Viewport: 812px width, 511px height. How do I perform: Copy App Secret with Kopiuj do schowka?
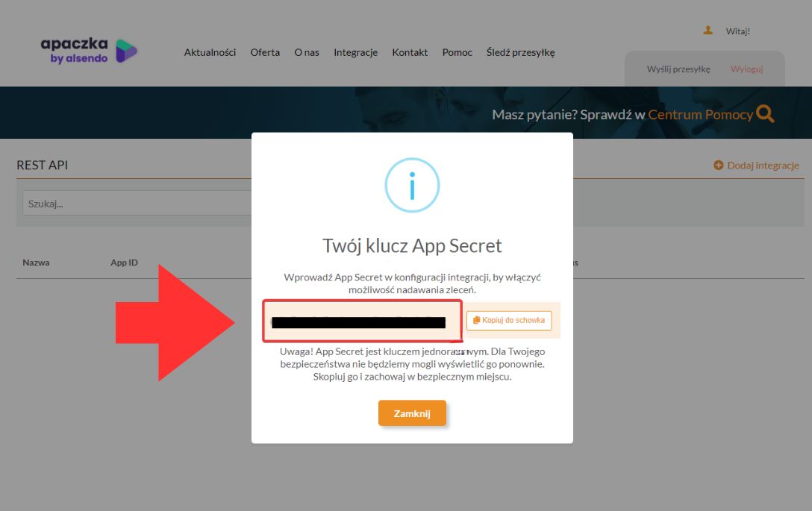[509, 320]
